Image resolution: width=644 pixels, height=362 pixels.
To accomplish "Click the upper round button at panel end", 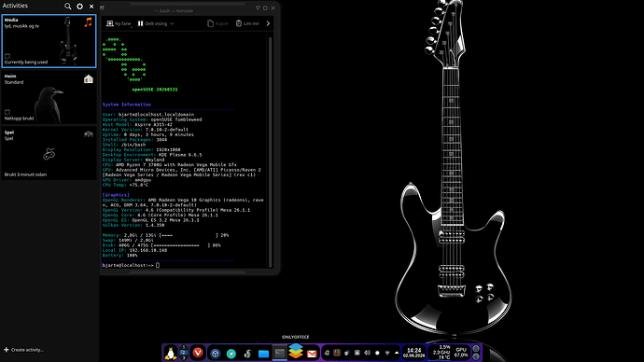I will pyautogui.click(x=476, y=349).
